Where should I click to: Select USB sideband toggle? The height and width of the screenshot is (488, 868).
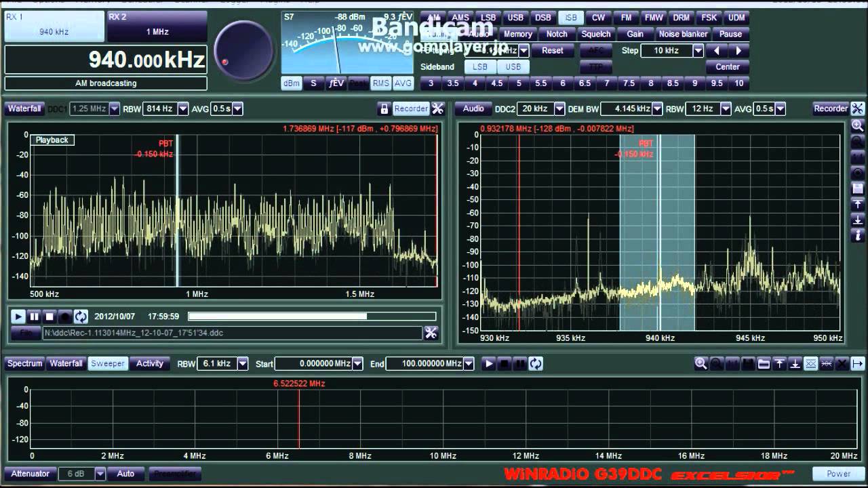click(x=513, y=66)
